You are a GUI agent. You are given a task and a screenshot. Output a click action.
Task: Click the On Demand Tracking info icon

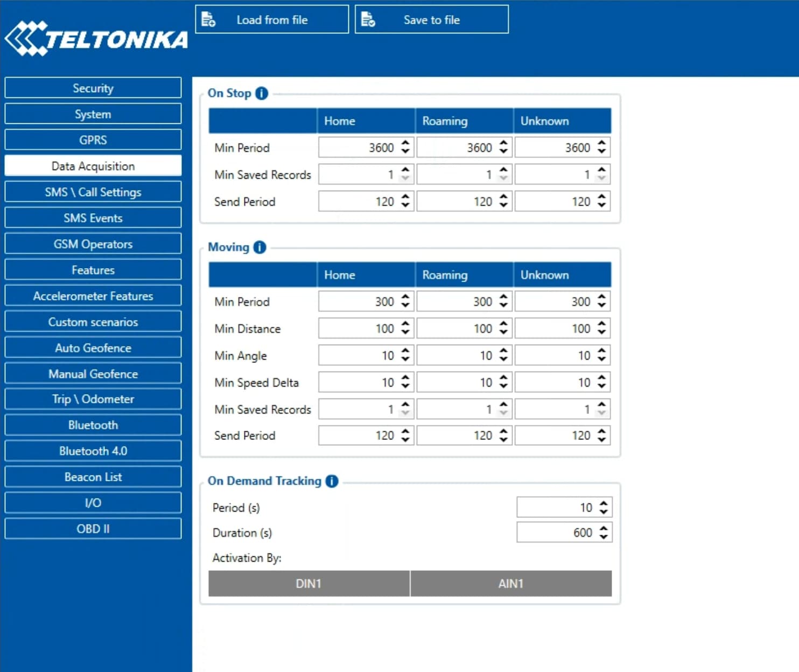(332, 481)
